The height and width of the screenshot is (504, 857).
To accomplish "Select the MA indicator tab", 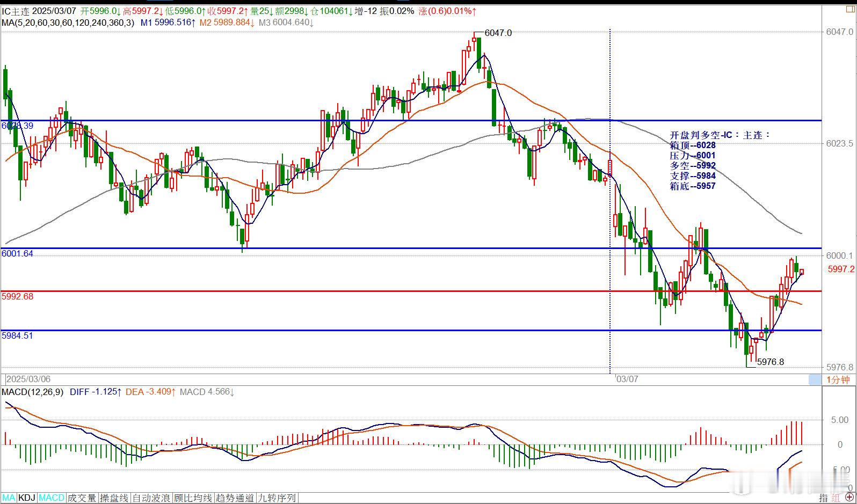I will [9, 498].
